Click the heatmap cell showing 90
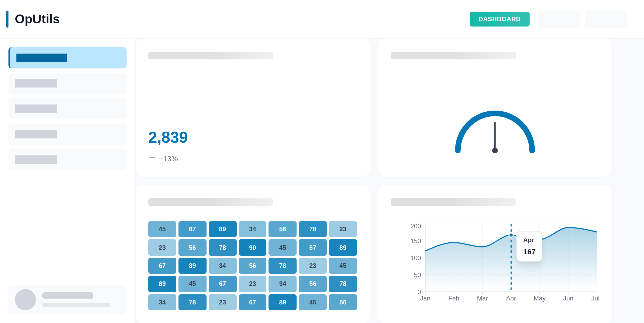 point(252,247)
